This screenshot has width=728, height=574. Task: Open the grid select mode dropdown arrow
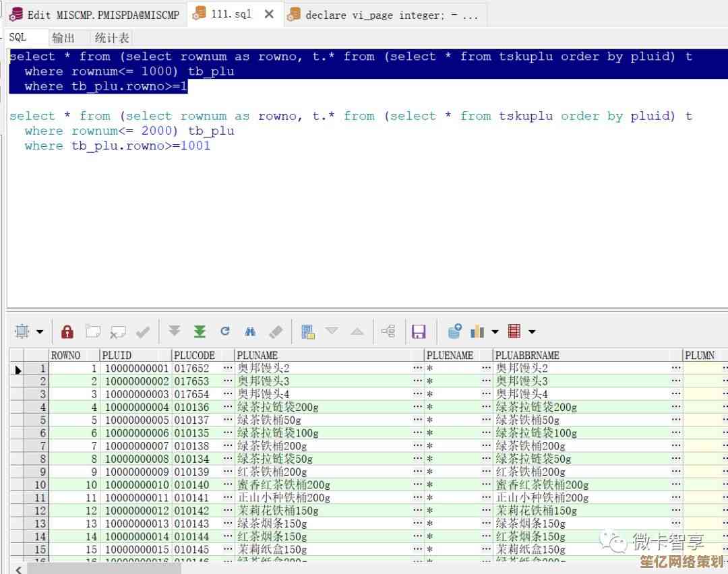(39, 332)
